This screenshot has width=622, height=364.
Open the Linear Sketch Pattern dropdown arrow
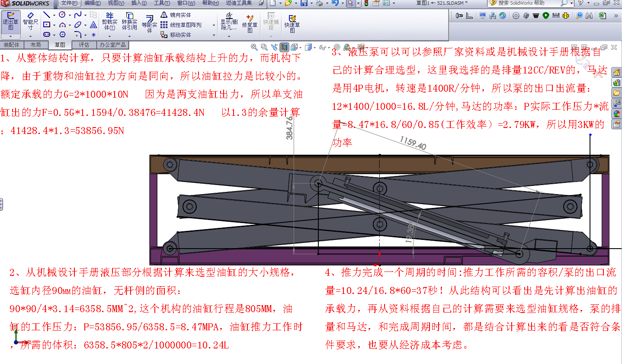click(214, 25)
